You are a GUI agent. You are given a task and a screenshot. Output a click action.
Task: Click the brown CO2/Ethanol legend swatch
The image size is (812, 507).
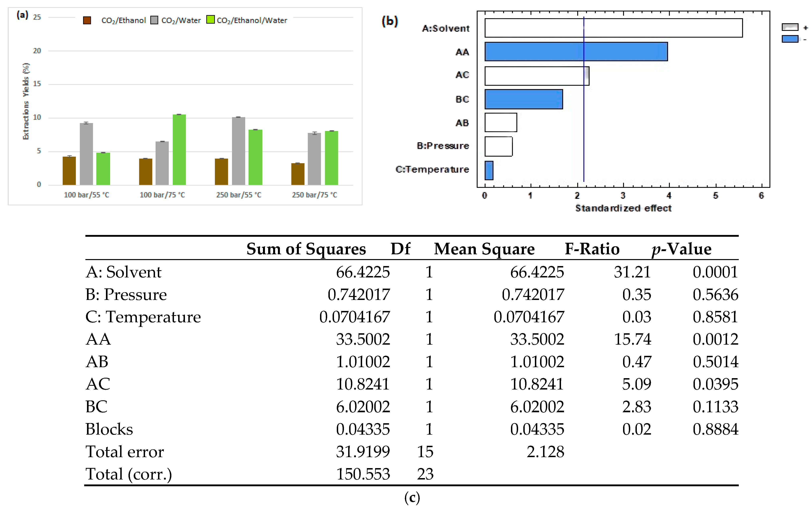[87, 21]
